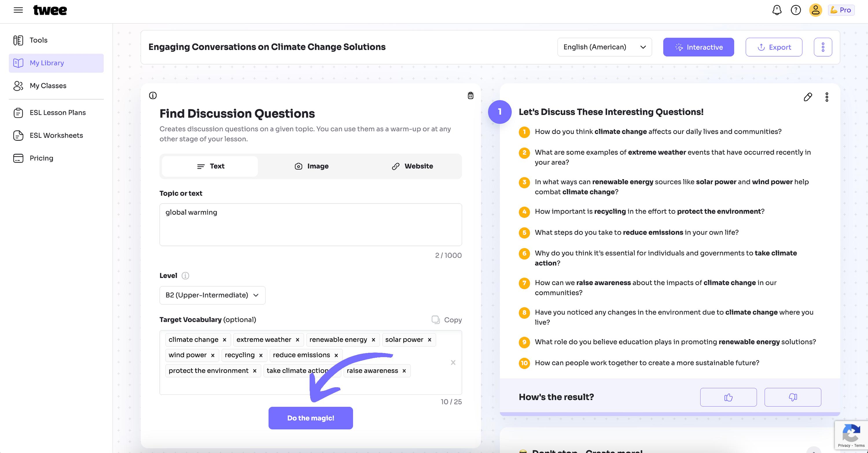Click question 10 about a sustainable future
The image size is (868, 453).
647,363
